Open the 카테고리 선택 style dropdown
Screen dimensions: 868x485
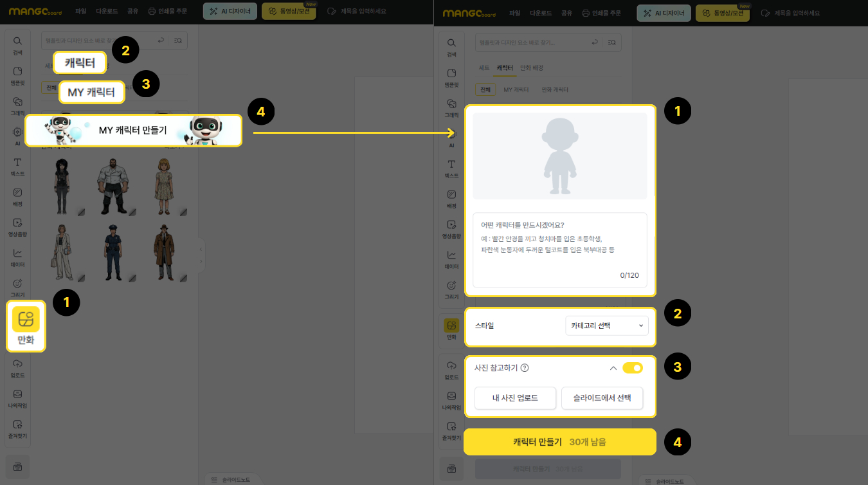click(606, 325)
